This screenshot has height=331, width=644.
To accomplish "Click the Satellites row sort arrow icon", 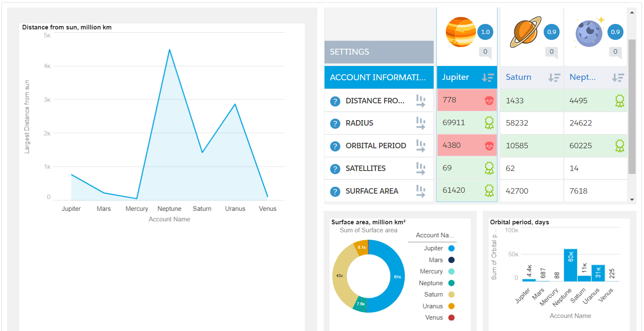I will [421, 168].
